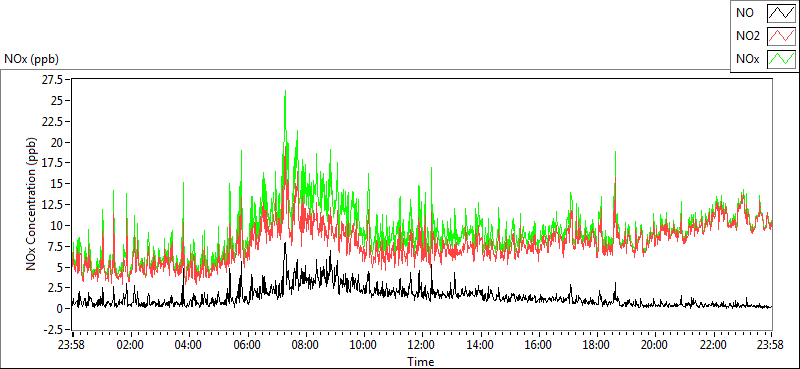
Task: Click the Time axis label
Action: point(421,362)
